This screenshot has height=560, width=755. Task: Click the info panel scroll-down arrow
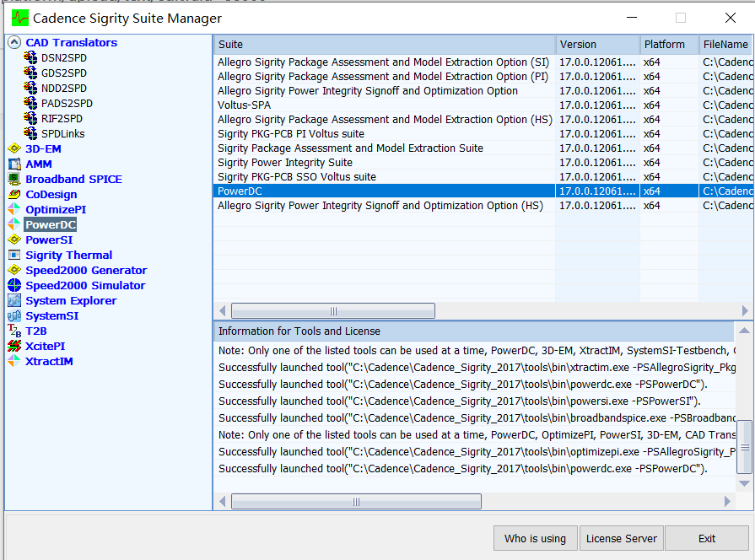744,483
